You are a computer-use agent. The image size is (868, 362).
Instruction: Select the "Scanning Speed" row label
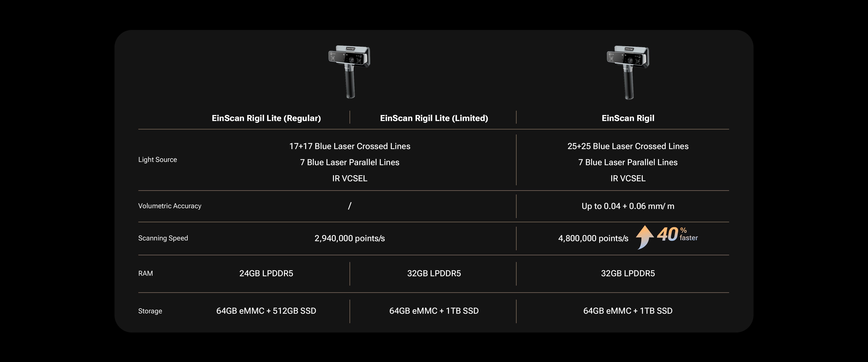pos(163,238)
